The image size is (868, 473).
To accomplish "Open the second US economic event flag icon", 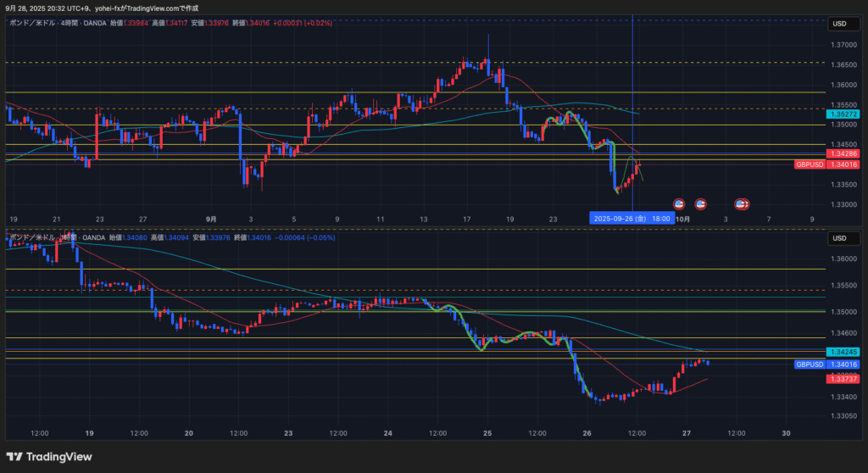I will tap(701, 203).
